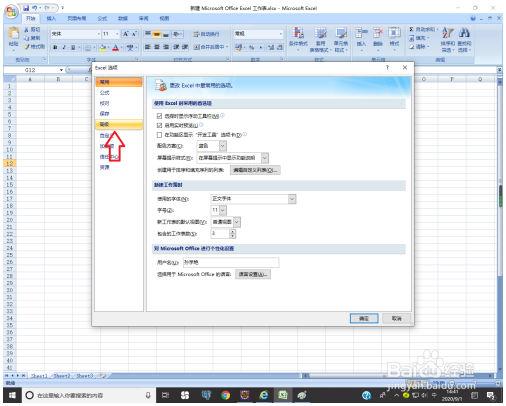
Task: Click the Delete cells (删除) icon
Action: [378, 33]
